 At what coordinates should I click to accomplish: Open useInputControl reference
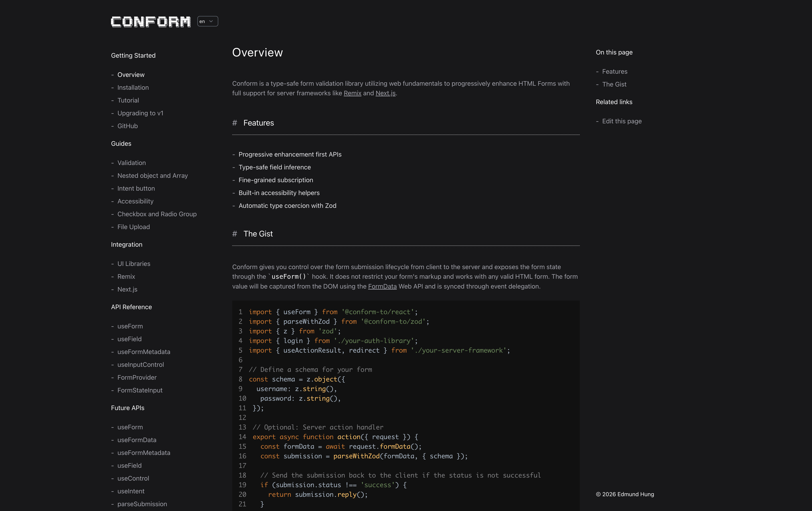(141, 364)
